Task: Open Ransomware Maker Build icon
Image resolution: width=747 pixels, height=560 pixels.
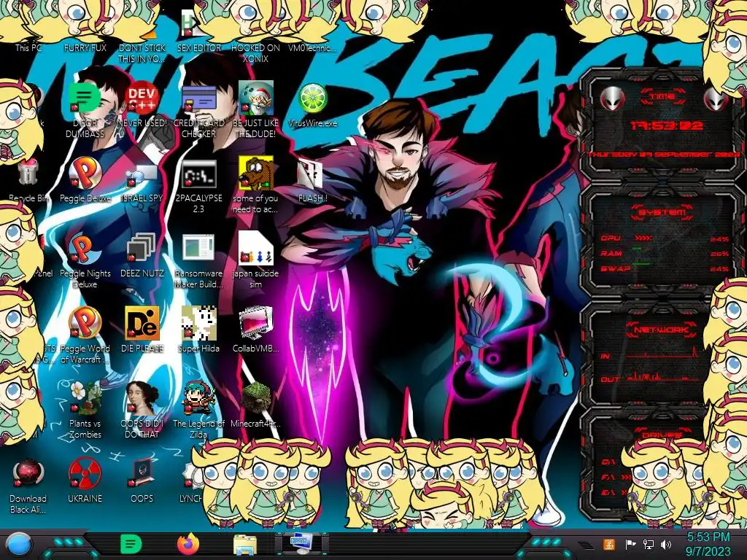Action: pos(198,249)
